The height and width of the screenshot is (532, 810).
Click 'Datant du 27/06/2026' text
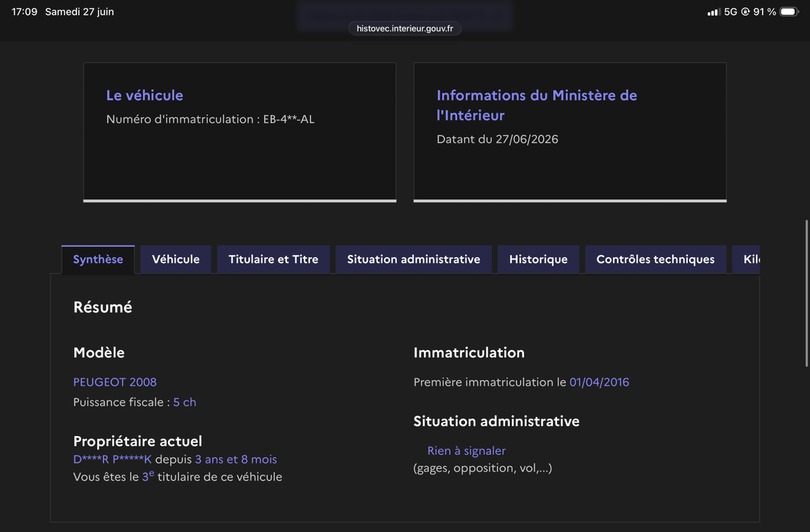[497, 140]
